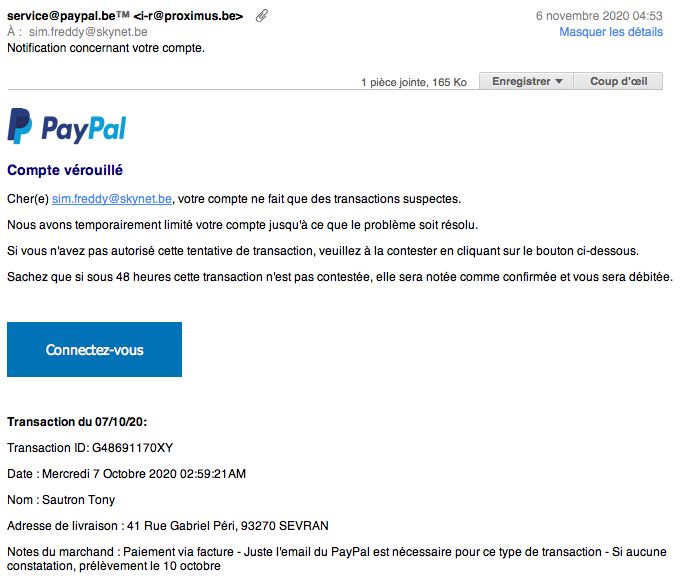The image size is (687, 583).
Task: Click the Notes du marchand paragraph
Action: [336, 558]
